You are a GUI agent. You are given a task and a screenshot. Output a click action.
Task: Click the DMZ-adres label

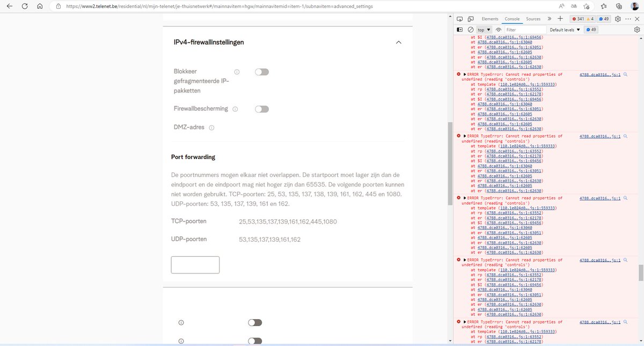pos(189,127)
